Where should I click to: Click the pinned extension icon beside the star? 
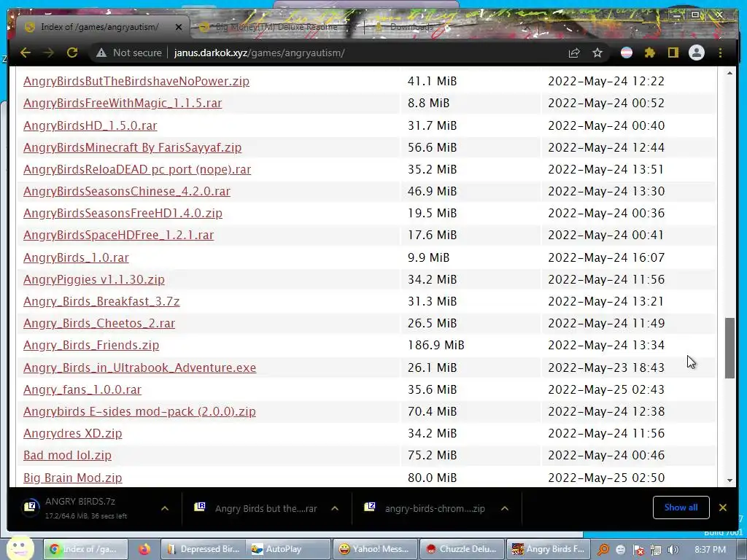coord(627,52)
